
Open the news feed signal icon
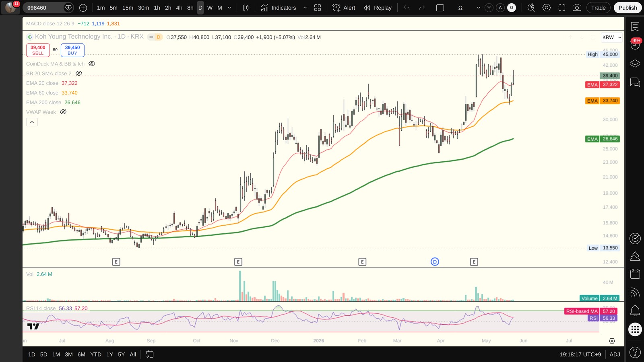(635, 292)
